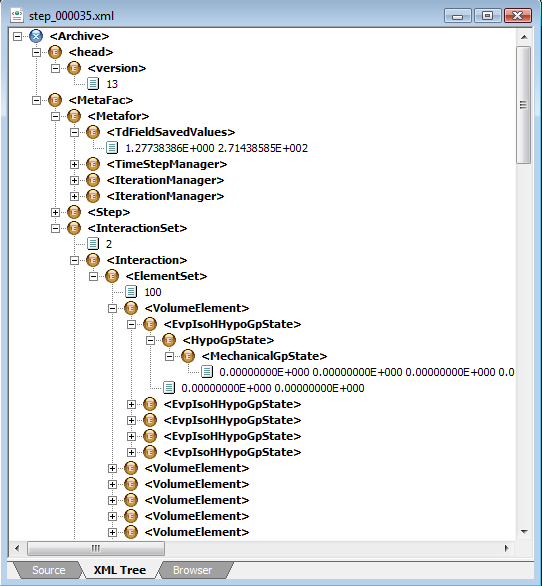Select the value 0.00000000E+000 0.00000000E+000 under HypoGpState
The width and height of the screenshot is (542, 586).
point(273,388)
